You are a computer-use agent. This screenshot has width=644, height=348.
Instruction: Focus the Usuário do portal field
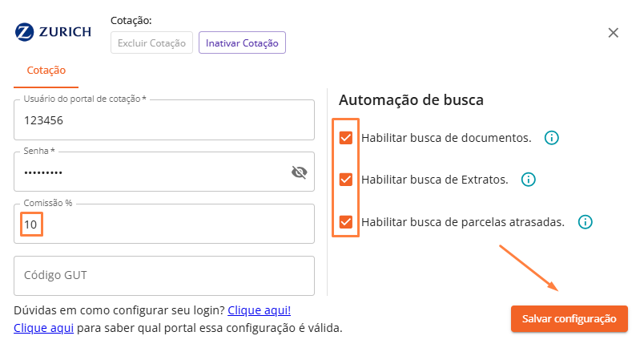click(x=164, y=121)
